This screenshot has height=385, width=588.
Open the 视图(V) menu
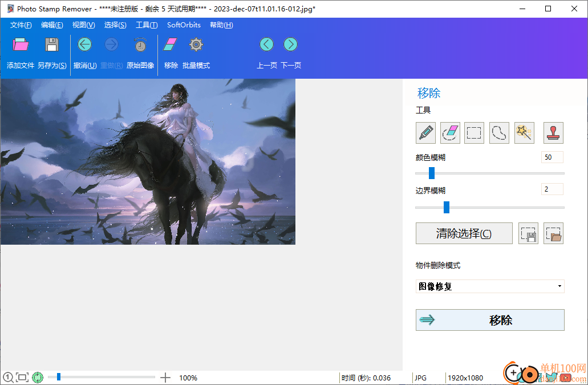point(83,25)
